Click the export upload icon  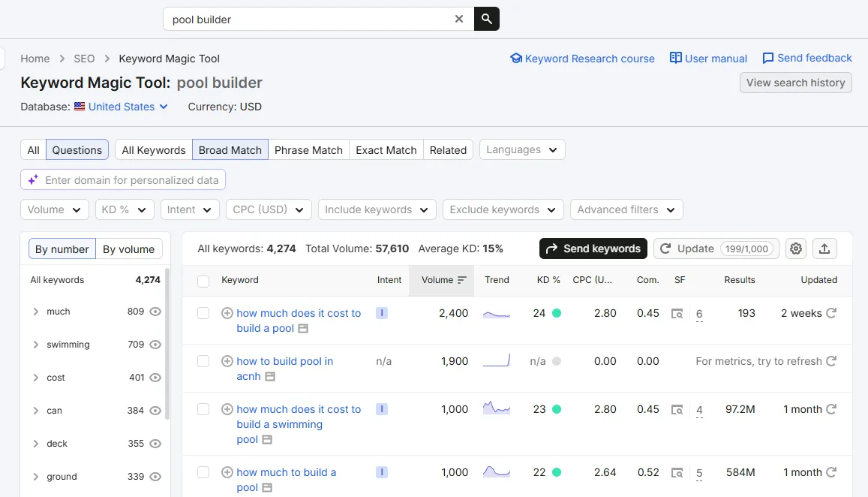824,248
